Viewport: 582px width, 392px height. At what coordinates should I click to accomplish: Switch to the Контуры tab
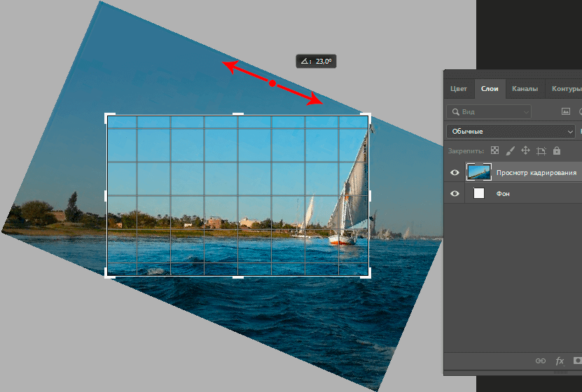(566, 89)
